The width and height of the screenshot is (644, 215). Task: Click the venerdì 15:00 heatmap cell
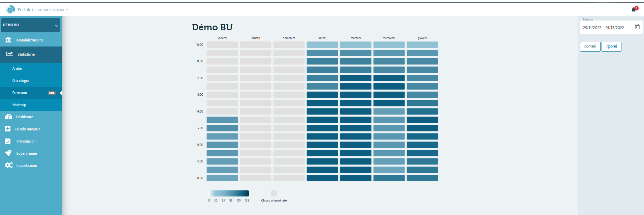pos(222,128)
